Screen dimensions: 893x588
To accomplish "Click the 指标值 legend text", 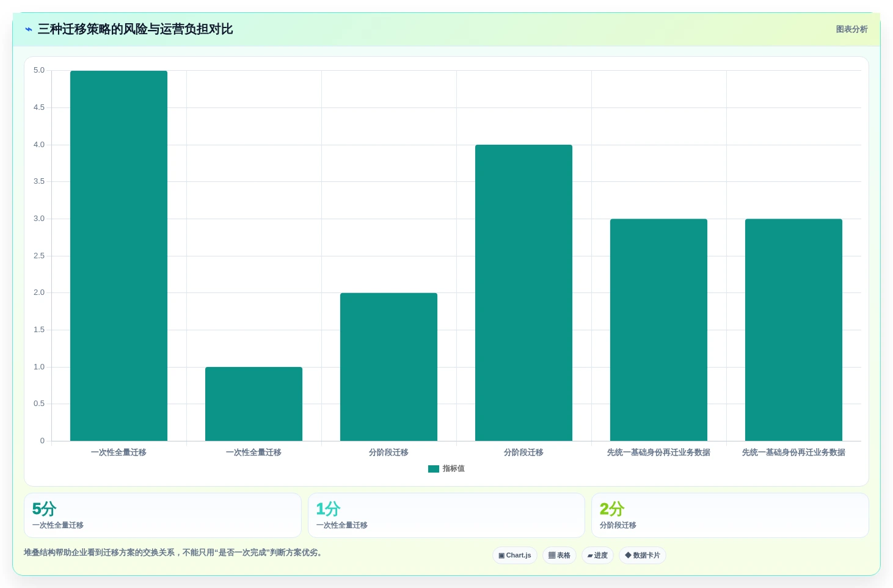I will 454,468.
